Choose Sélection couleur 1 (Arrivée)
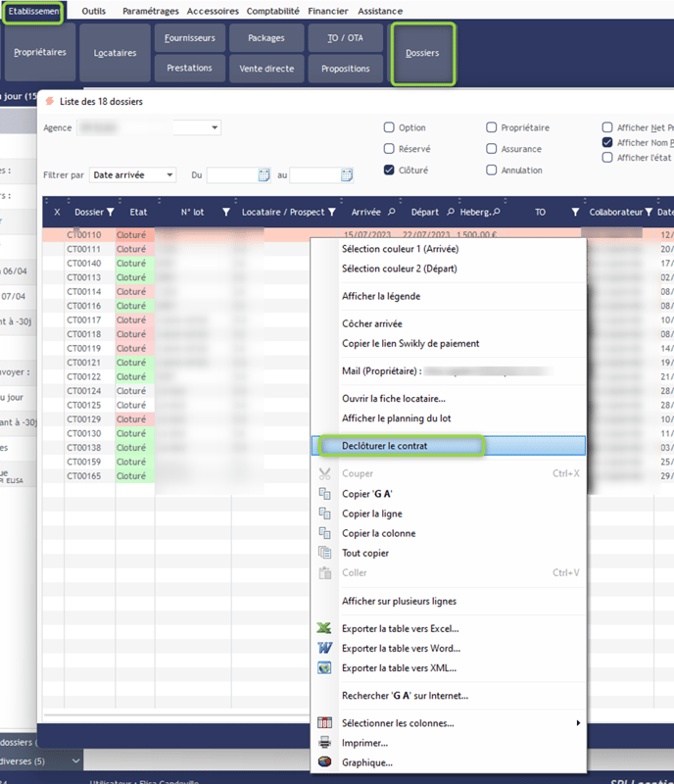This screenshot has width=674, height=784. coord(400,249)
